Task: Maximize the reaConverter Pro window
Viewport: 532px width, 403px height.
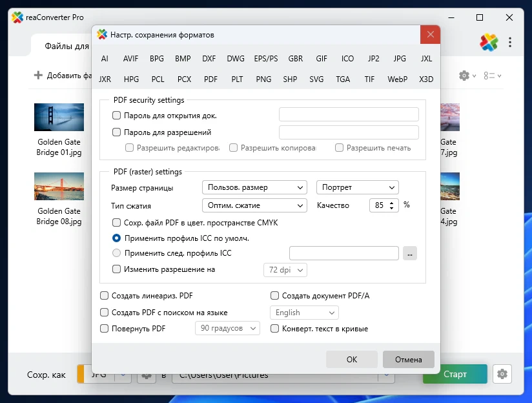Action: [480, 17]
